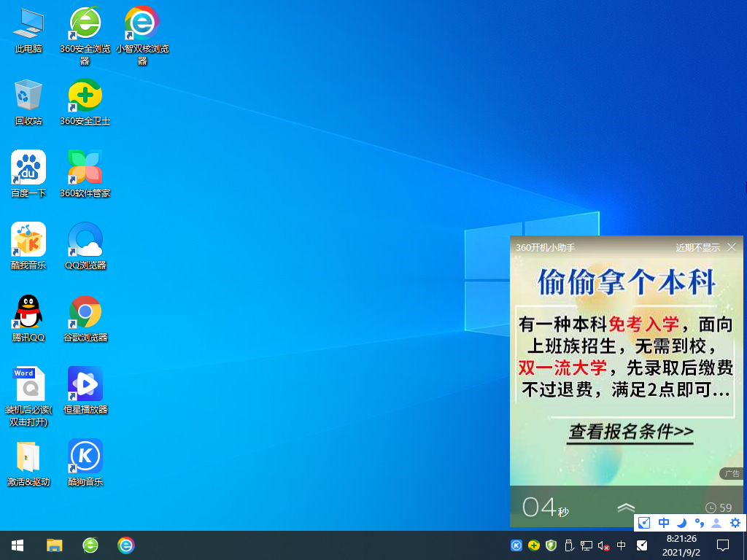Toggle Chinese/English input with the 中 icon
This screenshot has height=560, width=747.
point(663,523)
